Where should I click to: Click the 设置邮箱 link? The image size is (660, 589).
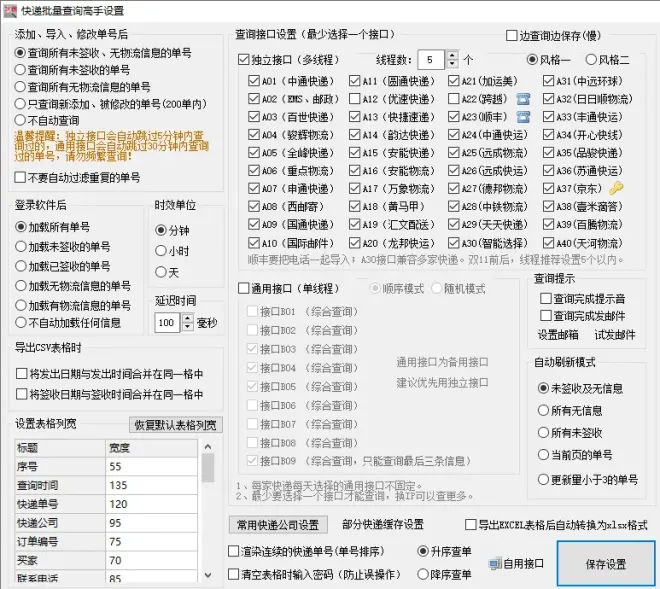coord(557,334)
